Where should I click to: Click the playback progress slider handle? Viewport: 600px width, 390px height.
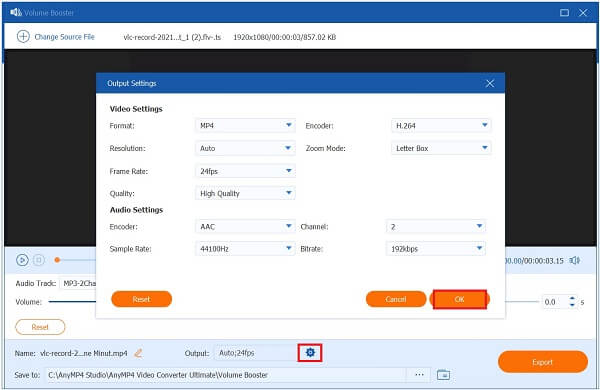tap(57, 260)
